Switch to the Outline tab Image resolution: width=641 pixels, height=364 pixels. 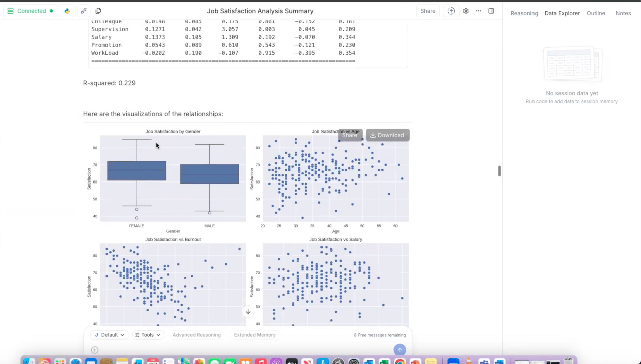point(596,13)
